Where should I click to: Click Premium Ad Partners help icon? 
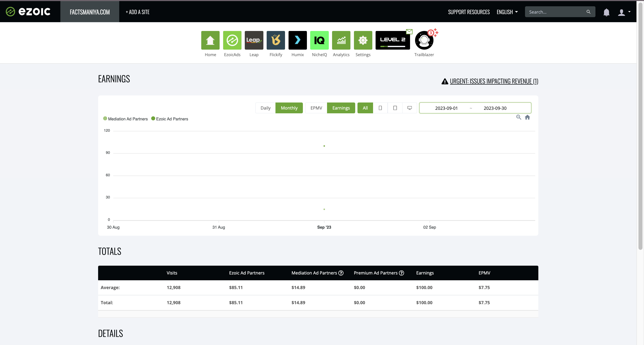(x=401, y=273)
